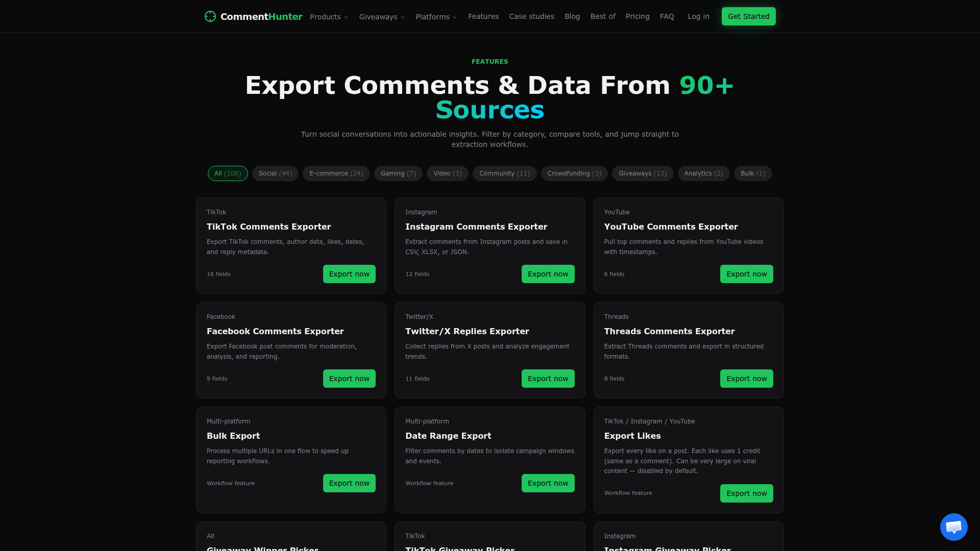Select the All (108) filter chip
Image resolution: width=980 pixels, height=551 pixels.
tap(228, 173)
